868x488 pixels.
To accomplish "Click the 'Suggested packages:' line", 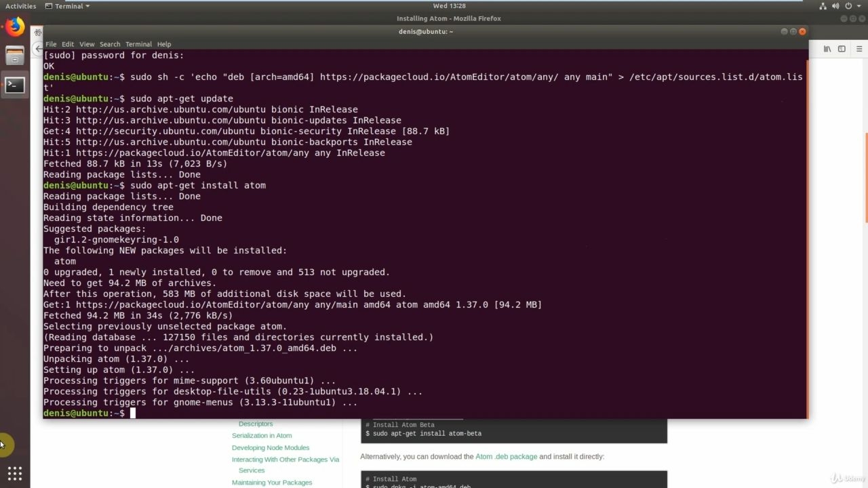I will pos(95,229).
